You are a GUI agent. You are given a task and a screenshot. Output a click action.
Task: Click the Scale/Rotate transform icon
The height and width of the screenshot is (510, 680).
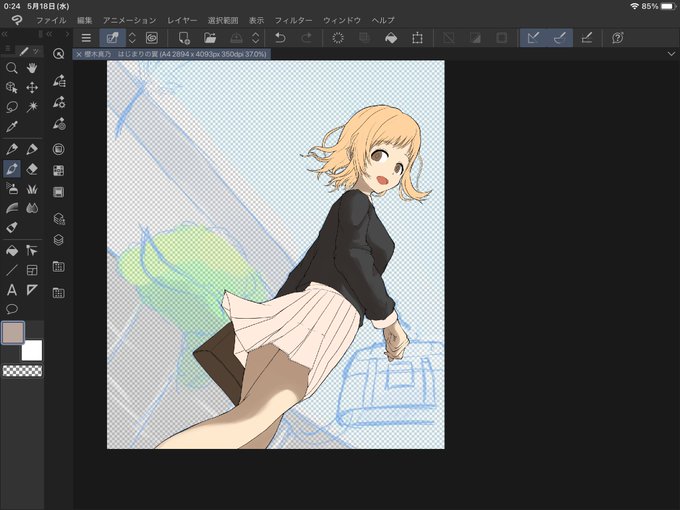coord(417,38)
